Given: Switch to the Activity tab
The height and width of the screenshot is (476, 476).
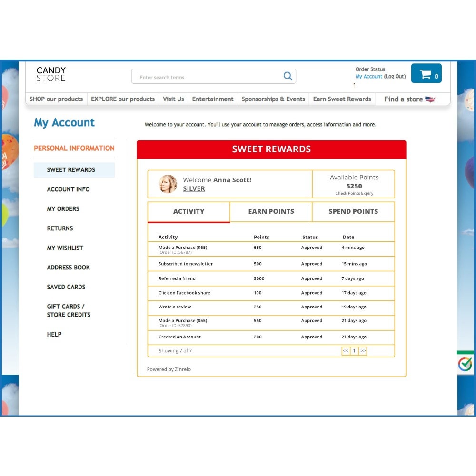Looking at the screenshot, I should (x=188, y=212).
